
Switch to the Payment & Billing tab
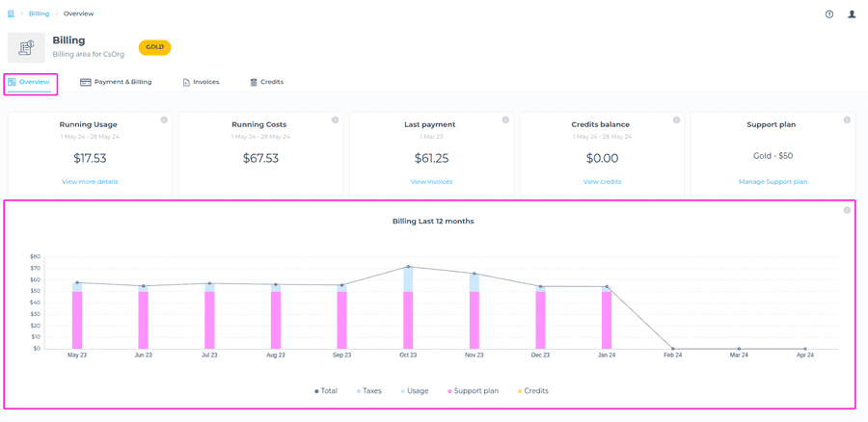[116, 82]
